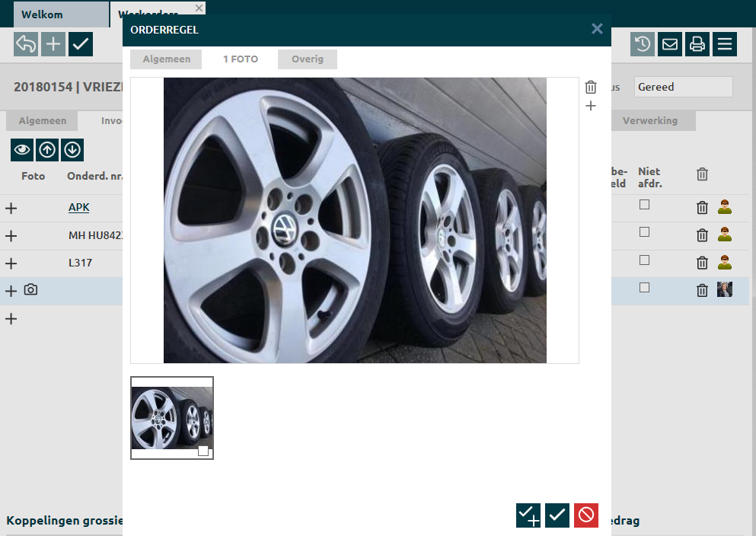This screenshot has height=536, width=756.
Task: Click the red cancel button in dialog
Action: (586, 515)
